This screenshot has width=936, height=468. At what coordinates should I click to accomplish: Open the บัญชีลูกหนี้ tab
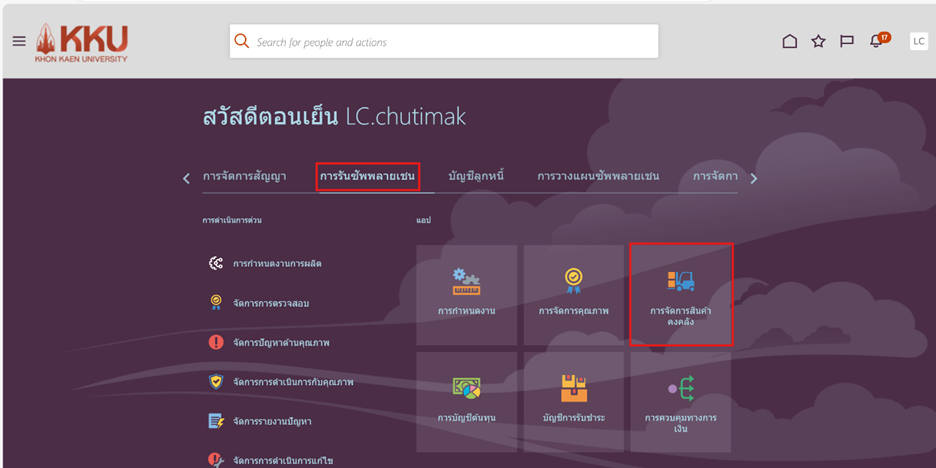point(476,177)
